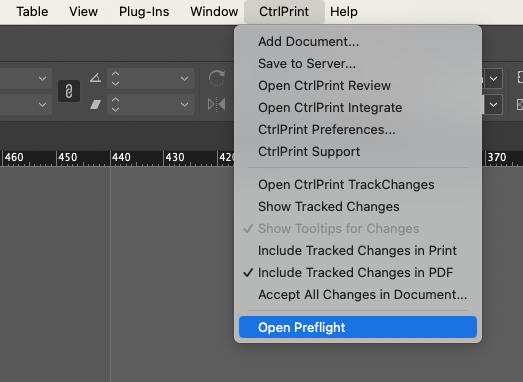Open the upper-left field dropdown chevron
The image size is (523, 382).
coord(42,79)
